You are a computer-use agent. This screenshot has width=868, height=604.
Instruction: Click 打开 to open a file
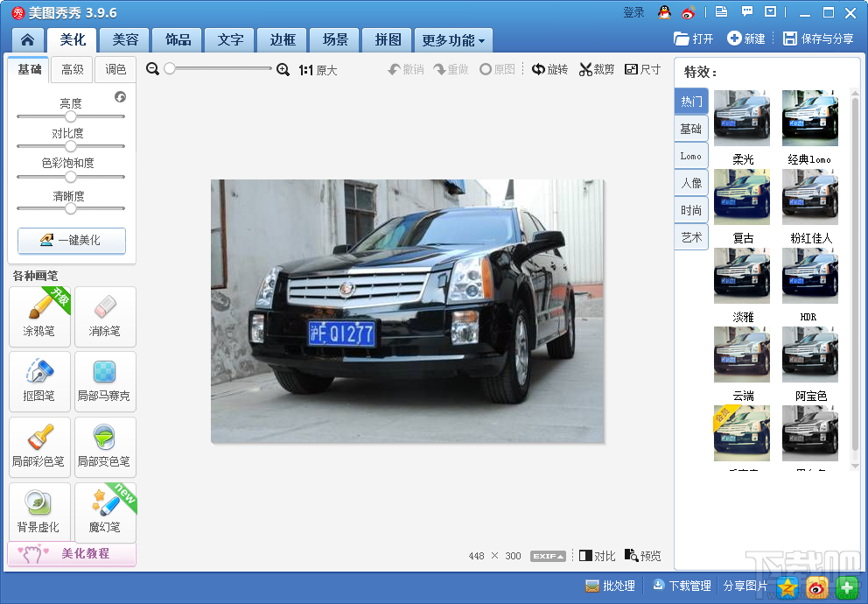694,39
